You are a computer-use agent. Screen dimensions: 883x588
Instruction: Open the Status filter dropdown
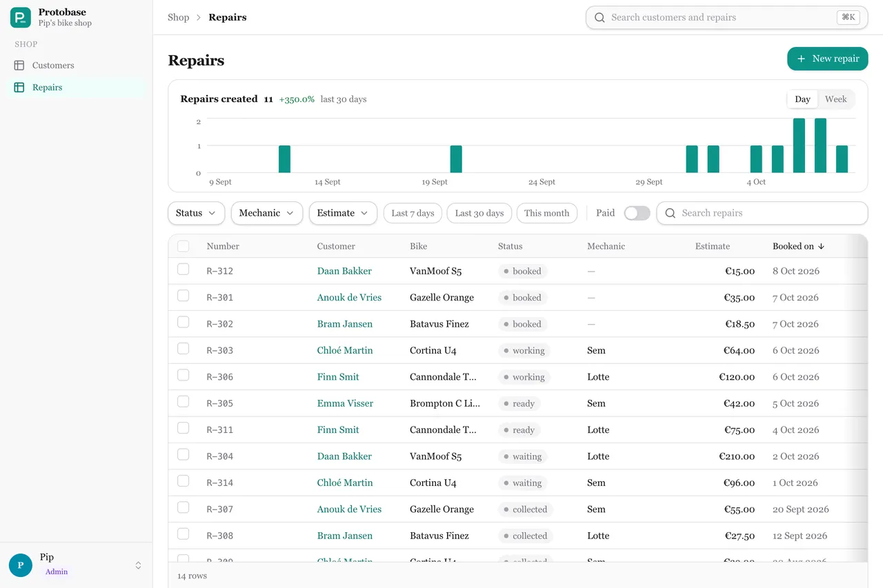(x=197, y=213)
